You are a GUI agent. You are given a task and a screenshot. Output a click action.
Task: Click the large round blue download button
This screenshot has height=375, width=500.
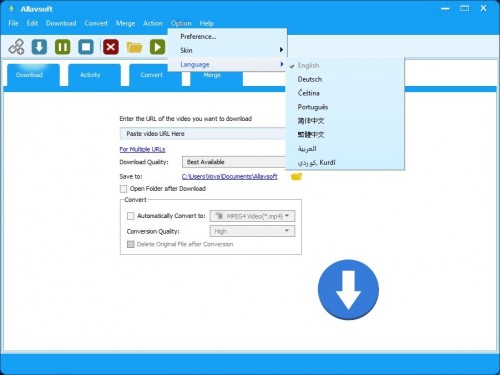[348, 290]
